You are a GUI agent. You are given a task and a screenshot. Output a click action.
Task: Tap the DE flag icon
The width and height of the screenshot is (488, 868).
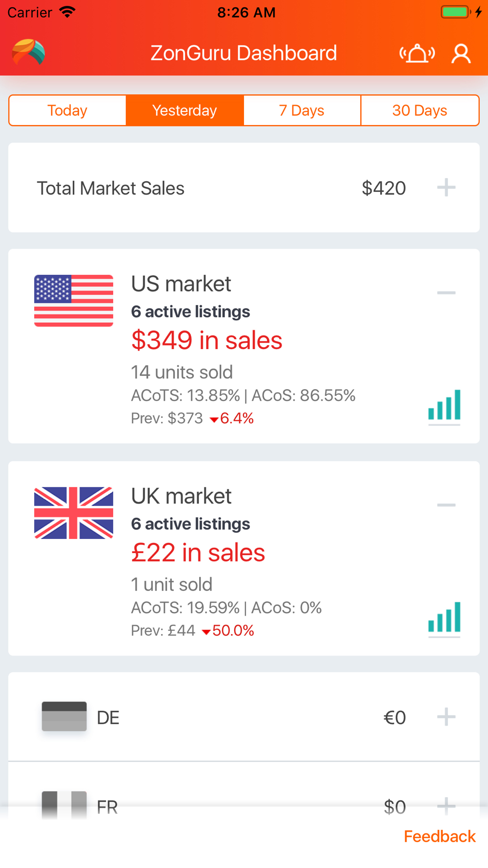(x=64, y=717)
